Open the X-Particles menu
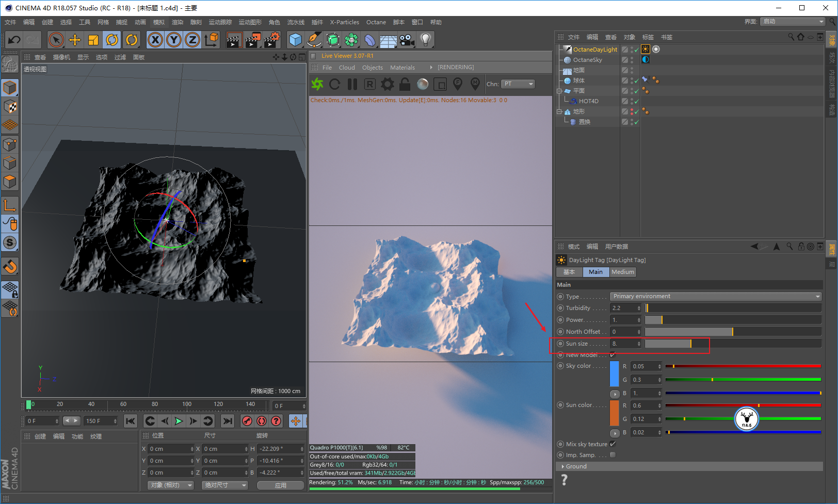 pos(344,22)
